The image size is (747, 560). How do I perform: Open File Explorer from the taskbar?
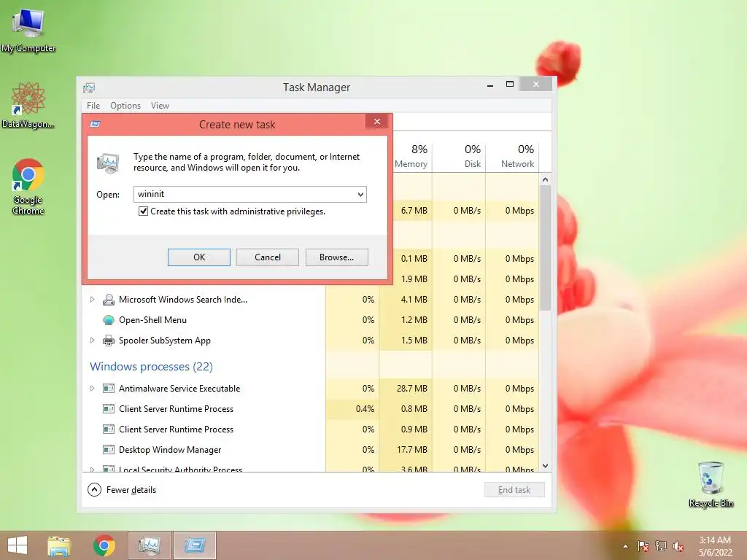(59, 545)
